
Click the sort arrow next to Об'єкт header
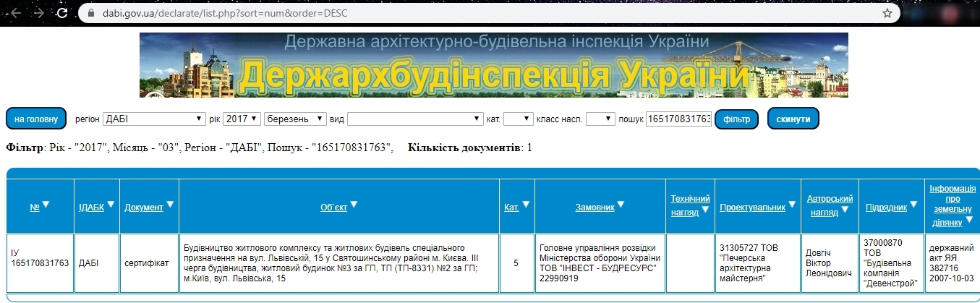point(354,205)
